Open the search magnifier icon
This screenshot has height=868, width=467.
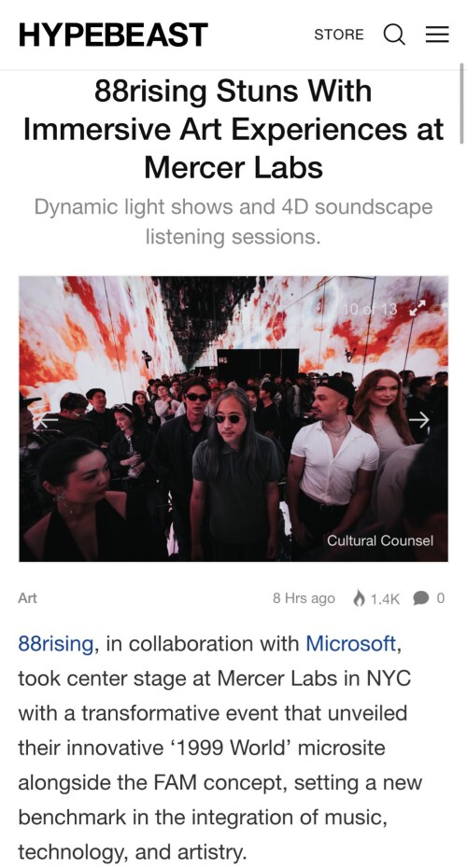(394, 35)
